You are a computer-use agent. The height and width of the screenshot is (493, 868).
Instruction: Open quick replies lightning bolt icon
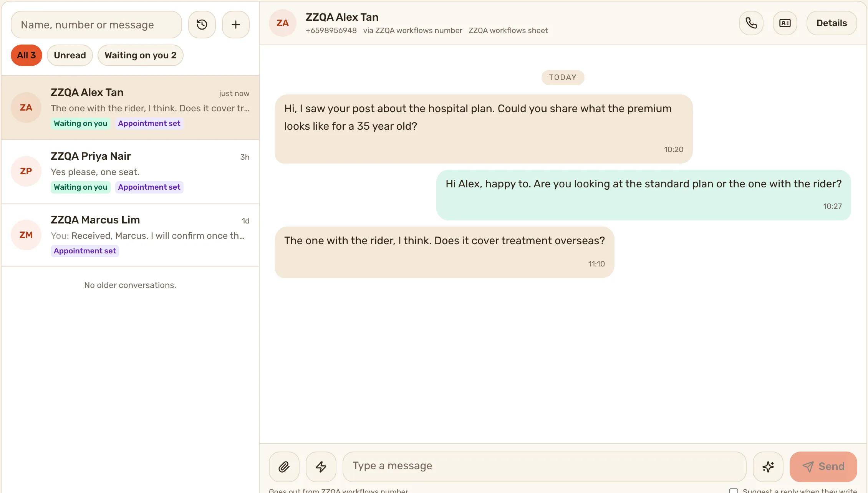pyautogui.click(x=321, y=467)
